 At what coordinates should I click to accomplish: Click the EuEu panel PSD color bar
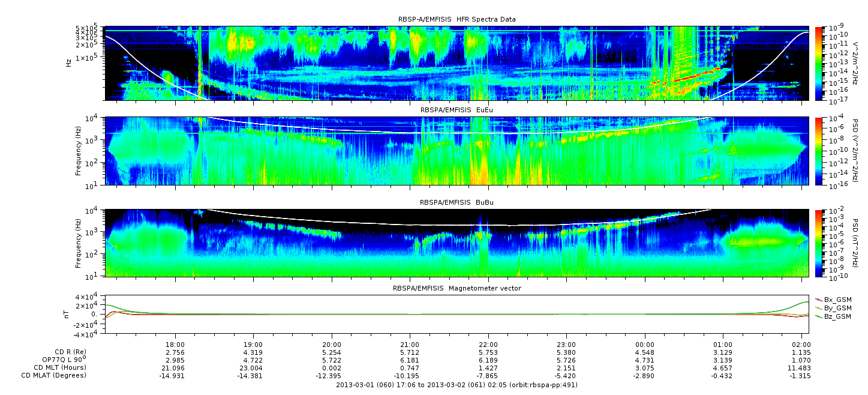[819, 151]
